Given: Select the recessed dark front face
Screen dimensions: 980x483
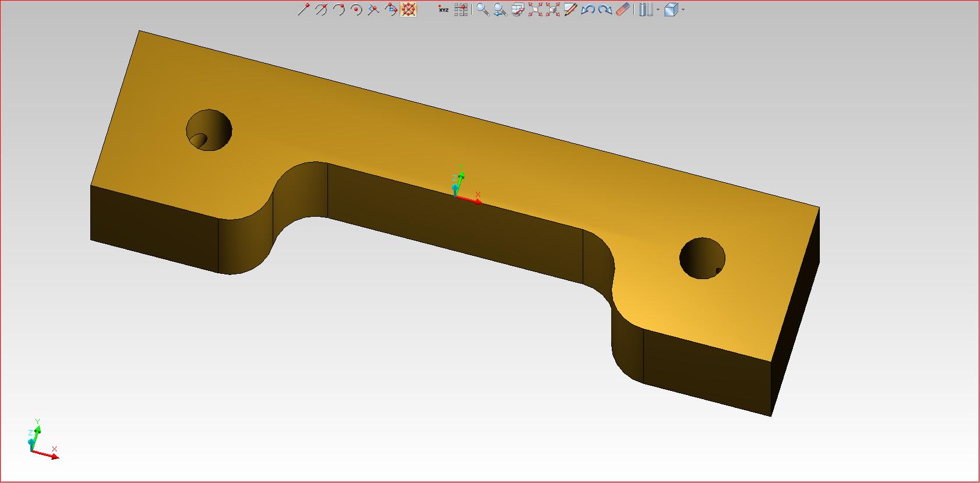Looking at the screenshot, I should pos(454,224).
